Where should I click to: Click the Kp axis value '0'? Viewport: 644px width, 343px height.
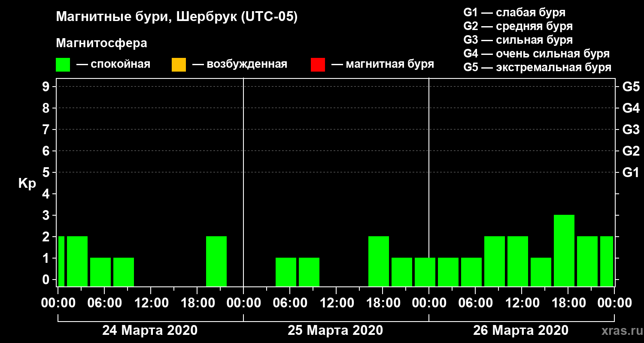(x=47, y=280)
